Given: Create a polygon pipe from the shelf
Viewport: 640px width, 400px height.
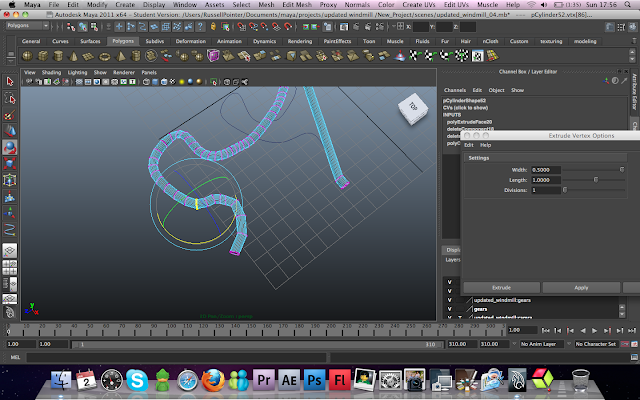Looking at the screenshot, I should click(x=136, y=56).
